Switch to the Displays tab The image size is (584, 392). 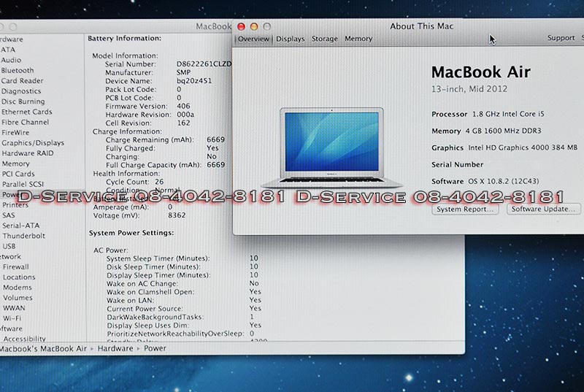(x=290, y=39)
